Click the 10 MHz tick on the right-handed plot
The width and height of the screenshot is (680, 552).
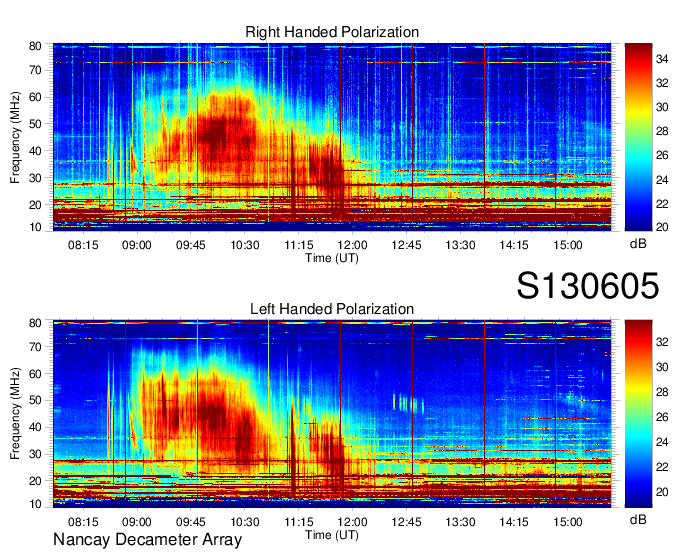[35, 227]
